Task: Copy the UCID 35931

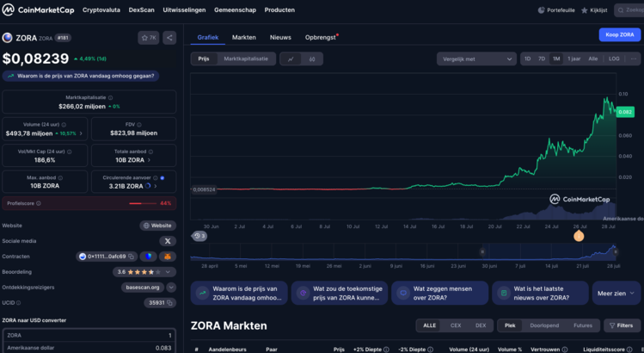Action: click(x=169, y=303)
